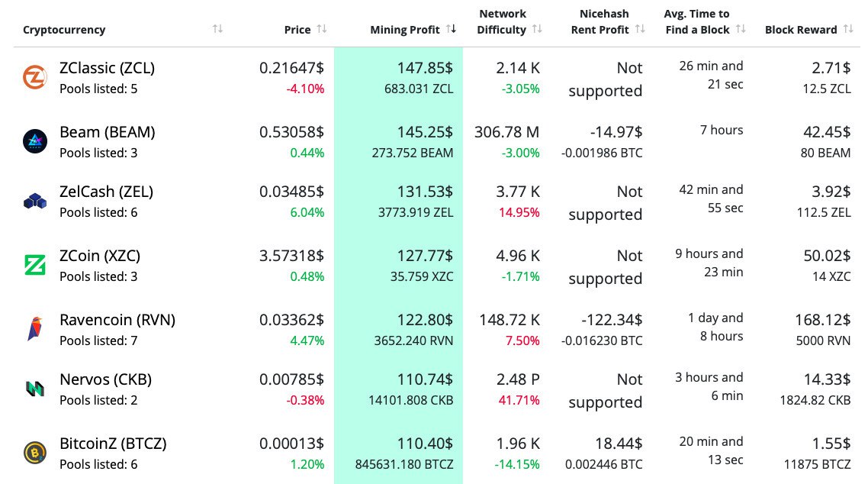Screen dimensions: 868x484
Task: Open the Ravencoin (RVN) coin page
Action: click(117, 320)
